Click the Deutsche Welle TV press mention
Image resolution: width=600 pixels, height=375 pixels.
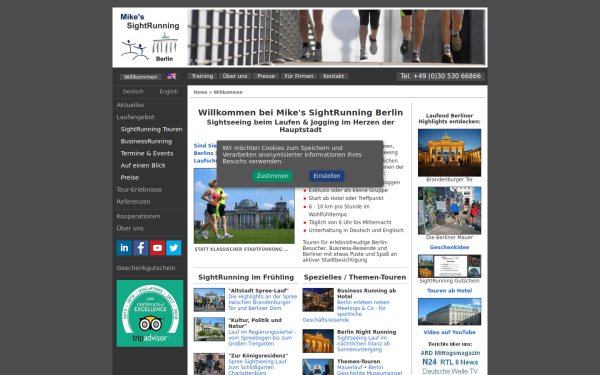(x=450, y=371)
